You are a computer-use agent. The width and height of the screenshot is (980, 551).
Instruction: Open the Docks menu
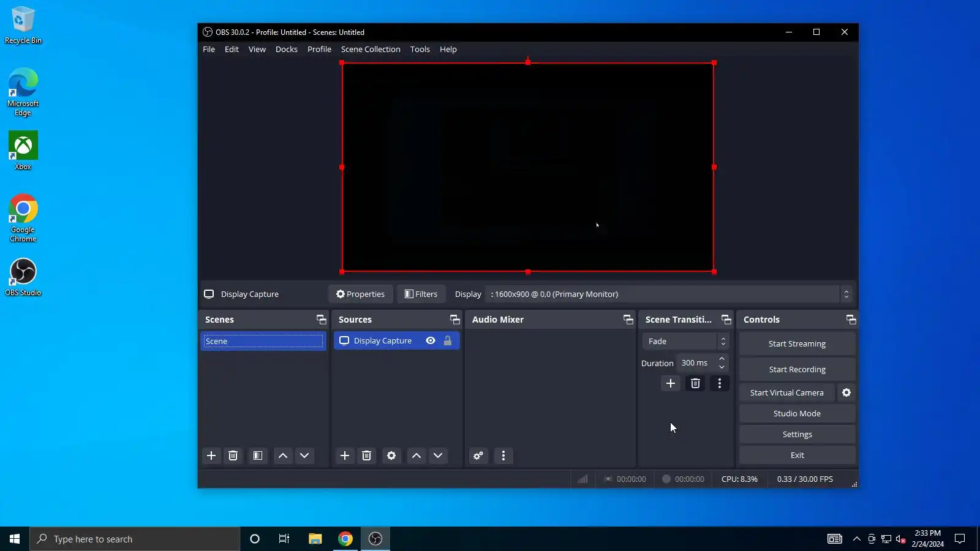(287, 49)
